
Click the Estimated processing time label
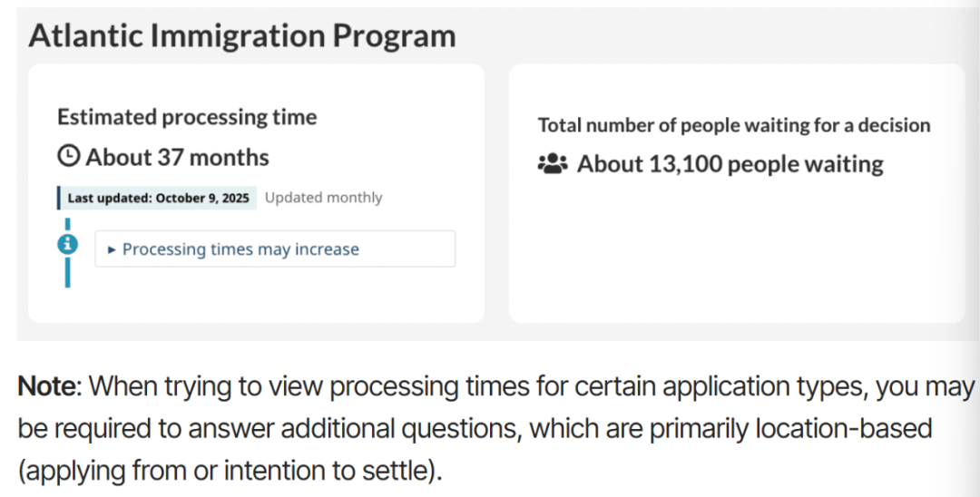click(x=187, y=117)
